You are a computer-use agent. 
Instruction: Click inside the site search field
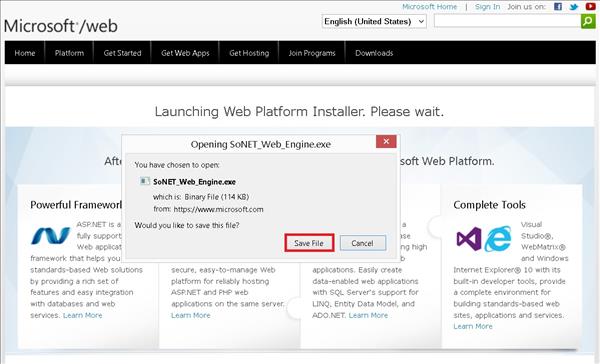coord(507,21)
